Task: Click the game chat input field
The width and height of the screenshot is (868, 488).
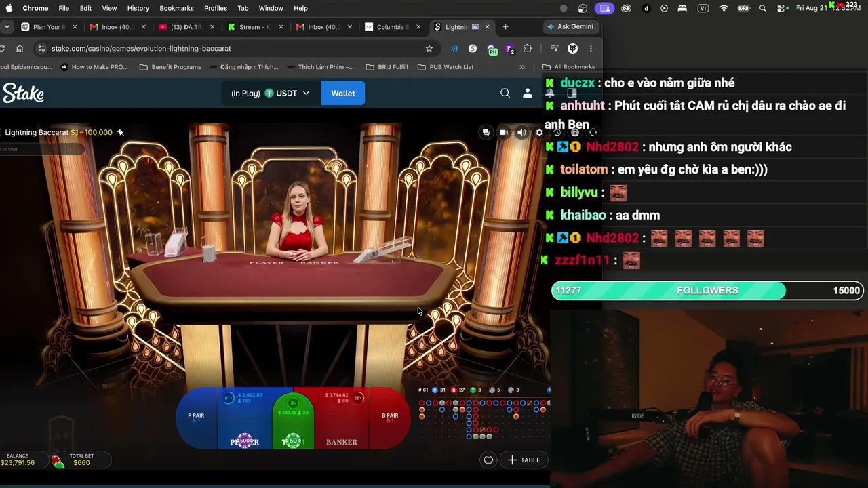Action: click(42, 149)
